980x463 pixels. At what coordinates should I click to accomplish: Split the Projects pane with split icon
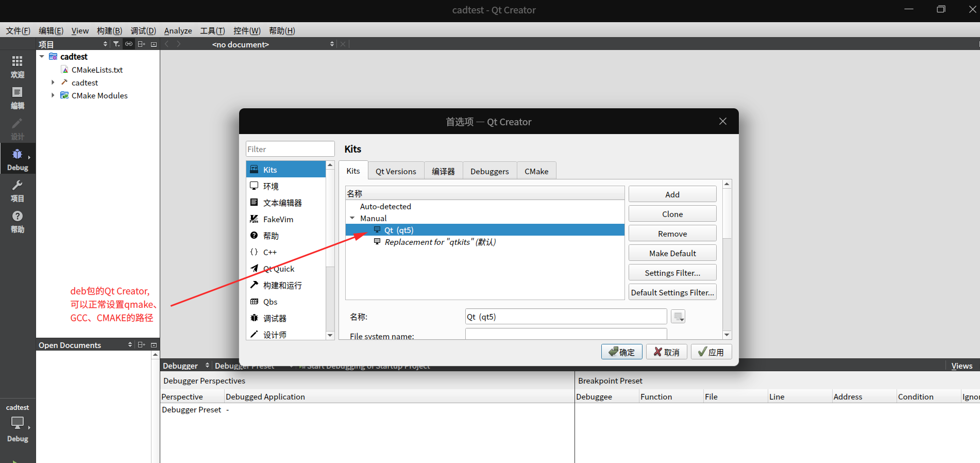coord(141,44)
